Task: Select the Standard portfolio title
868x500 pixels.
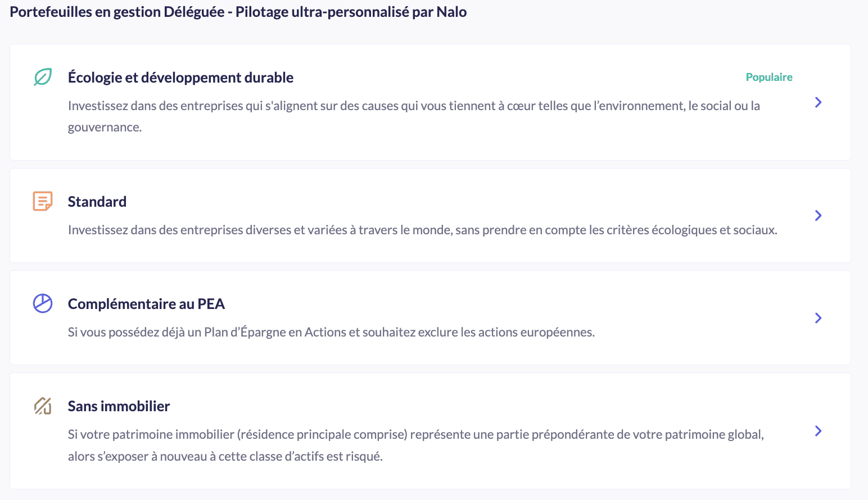Action: (x=97, y=201)
